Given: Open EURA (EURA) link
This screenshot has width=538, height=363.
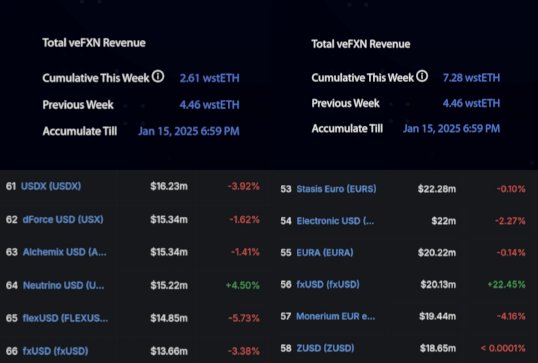Looking at the screenshot, I should [325, 253].
